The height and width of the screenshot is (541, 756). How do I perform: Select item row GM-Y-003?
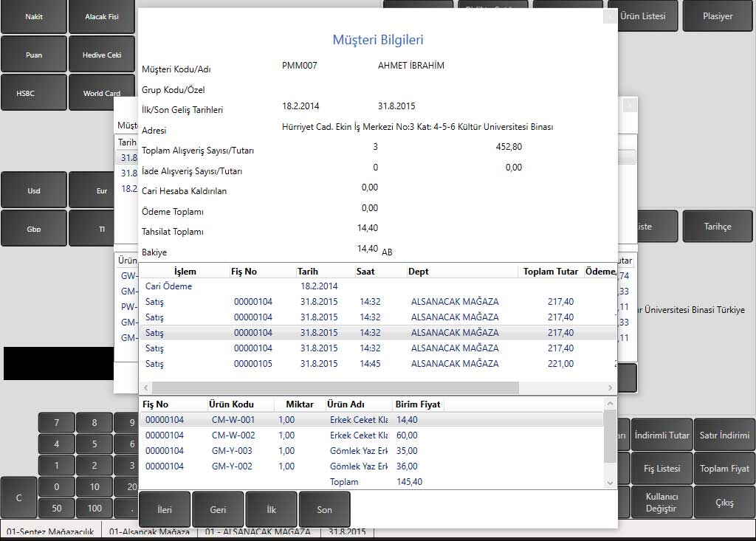(371, 450)
